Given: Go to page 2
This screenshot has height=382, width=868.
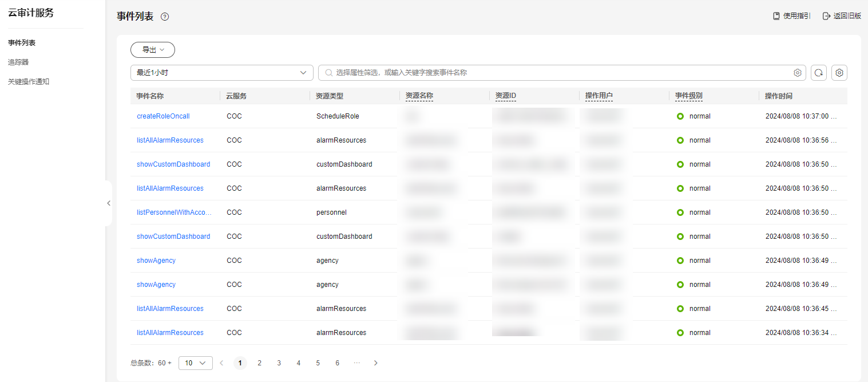Looking at the screenshot, I should click(x=260, y=363).
